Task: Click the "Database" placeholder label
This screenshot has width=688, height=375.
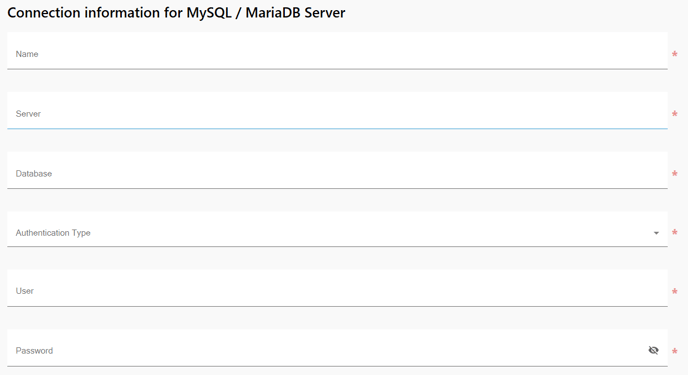Action: pos(34,174)
